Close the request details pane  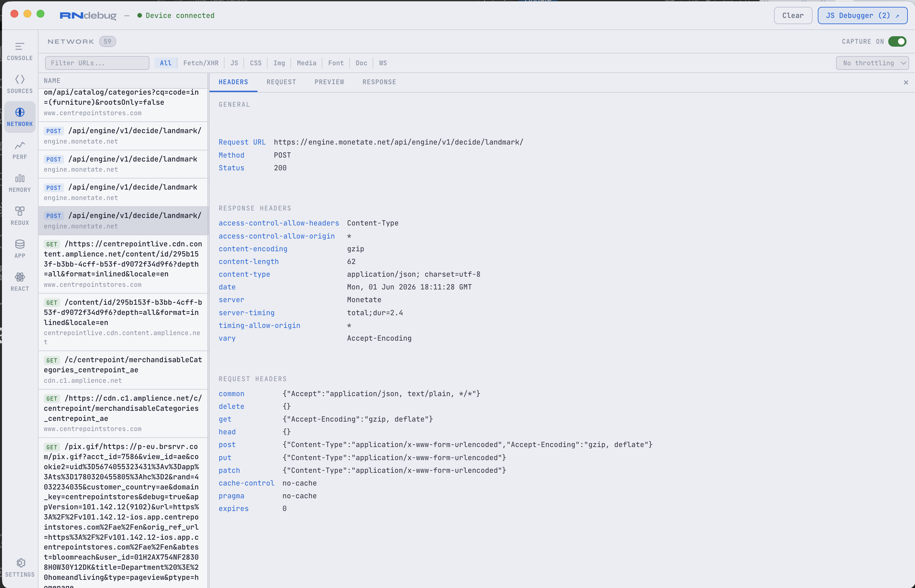(x=906, y=83)
